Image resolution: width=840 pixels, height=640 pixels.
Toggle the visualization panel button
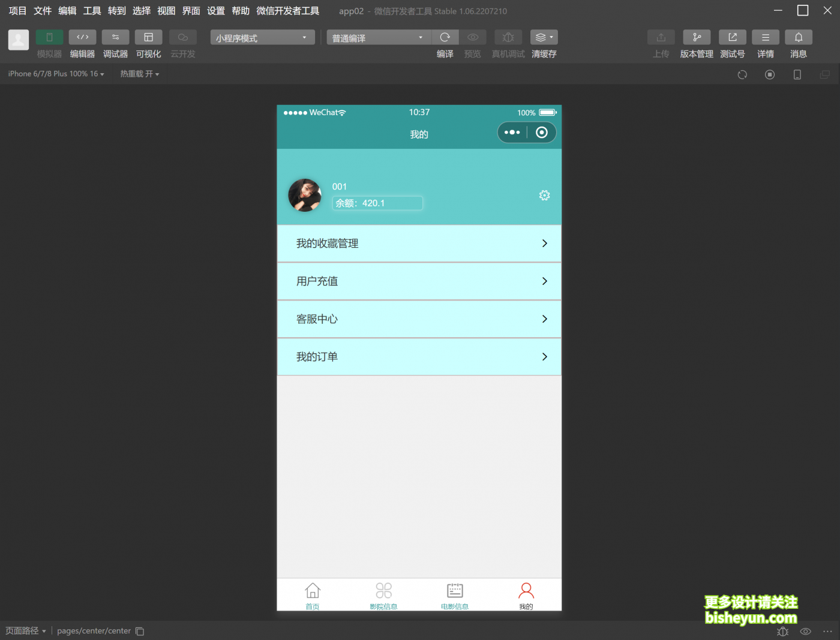point(148,37)
